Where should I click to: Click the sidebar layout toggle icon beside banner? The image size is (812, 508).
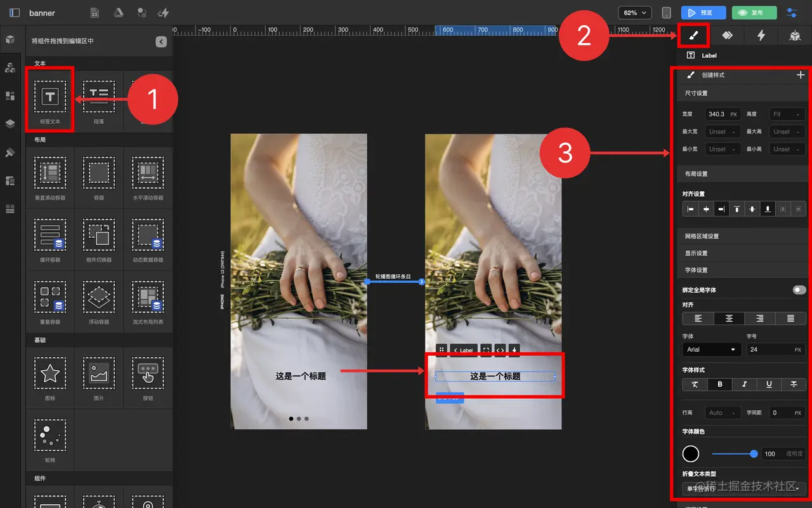(x=15, y=13)
